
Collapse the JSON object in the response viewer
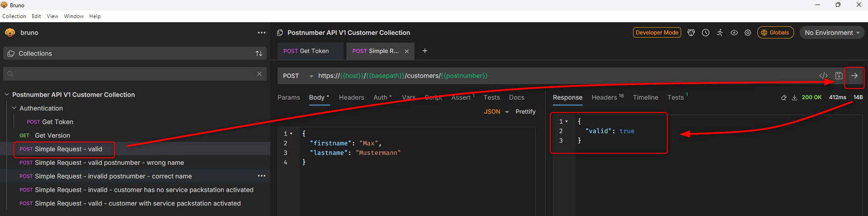566,122
